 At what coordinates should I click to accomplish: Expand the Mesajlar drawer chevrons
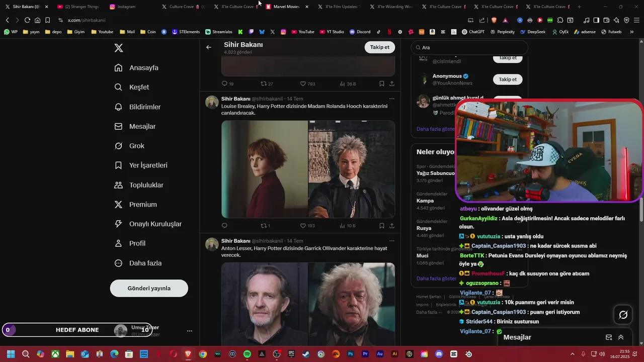[621, 337]
